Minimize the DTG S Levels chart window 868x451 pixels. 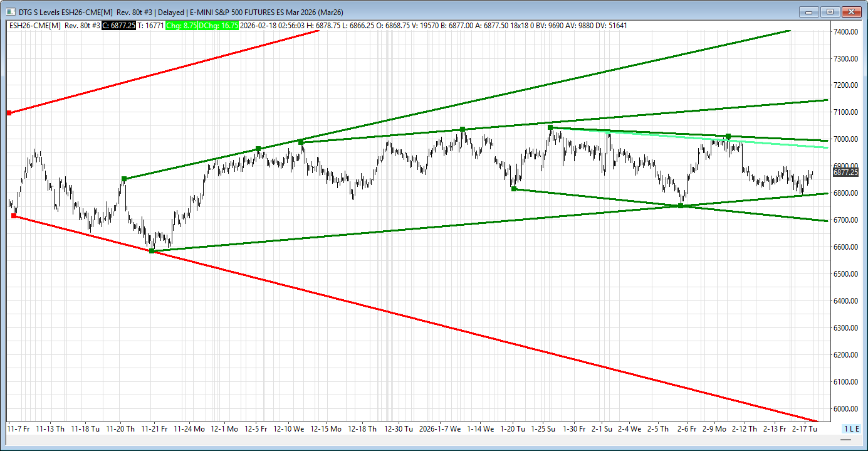click(809, 11)
